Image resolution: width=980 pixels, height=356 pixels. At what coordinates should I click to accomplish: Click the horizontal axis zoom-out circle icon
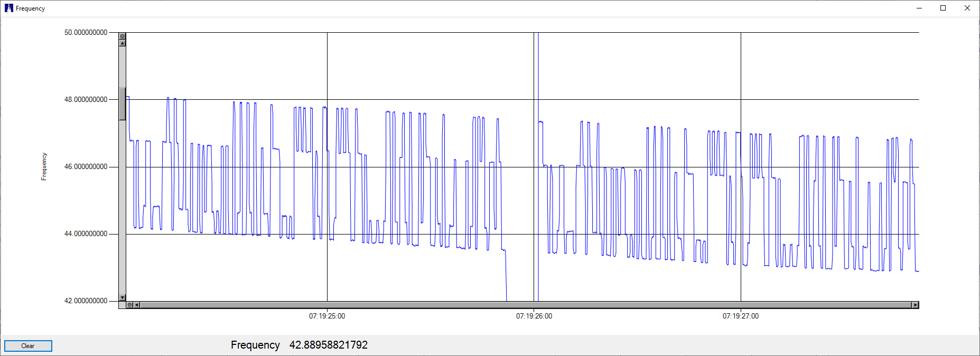pos(129,305)
